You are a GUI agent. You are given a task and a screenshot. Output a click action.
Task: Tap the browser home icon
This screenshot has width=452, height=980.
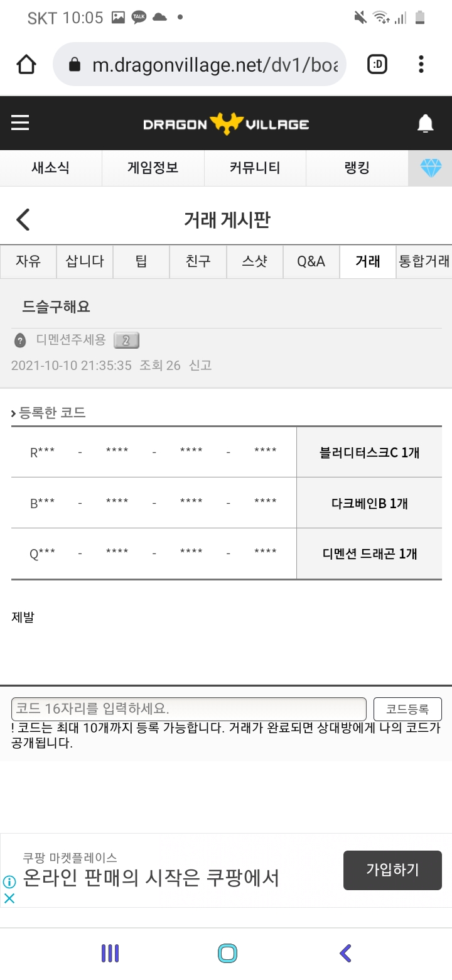(26, 64)
